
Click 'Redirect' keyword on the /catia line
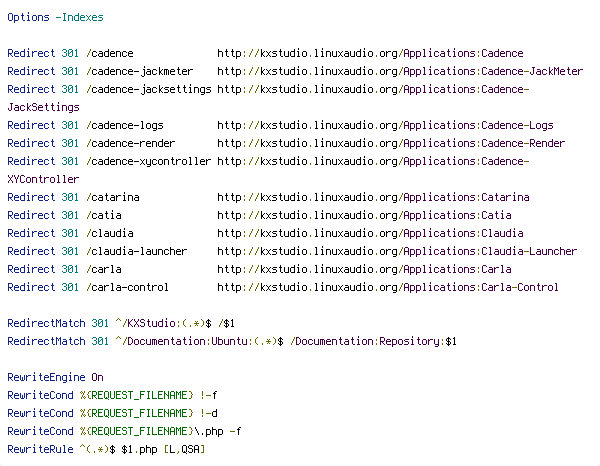pos(31,215)
